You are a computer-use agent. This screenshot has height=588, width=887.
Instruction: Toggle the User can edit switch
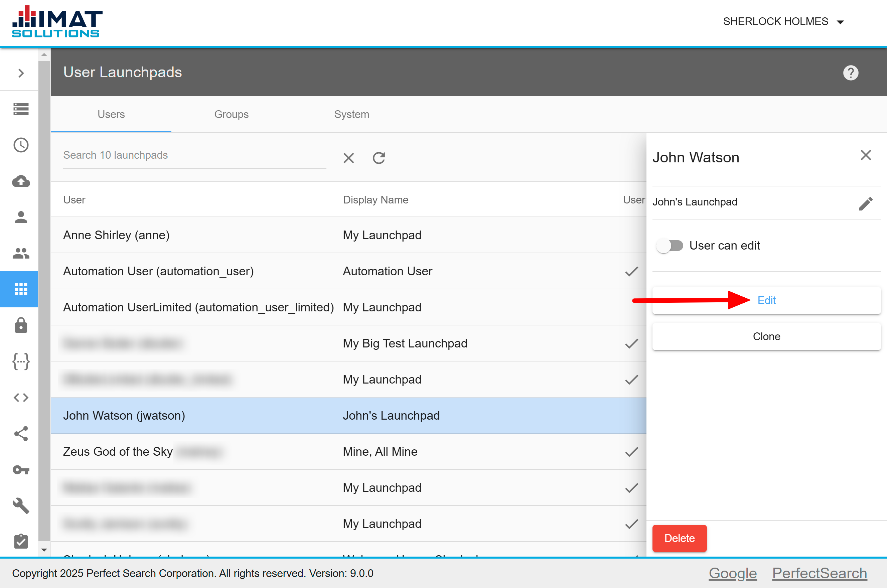670,246
